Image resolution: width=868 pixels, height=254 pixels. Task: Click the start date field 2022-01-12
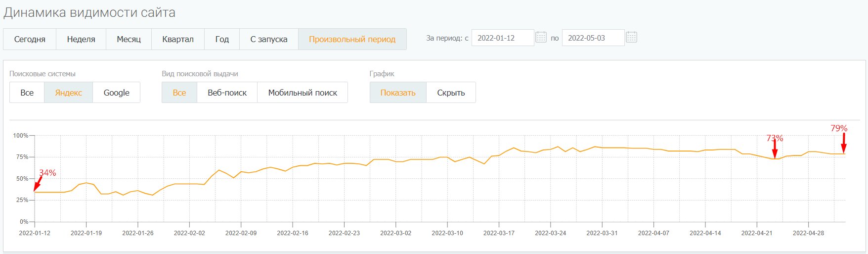click(x=502, y=38)
